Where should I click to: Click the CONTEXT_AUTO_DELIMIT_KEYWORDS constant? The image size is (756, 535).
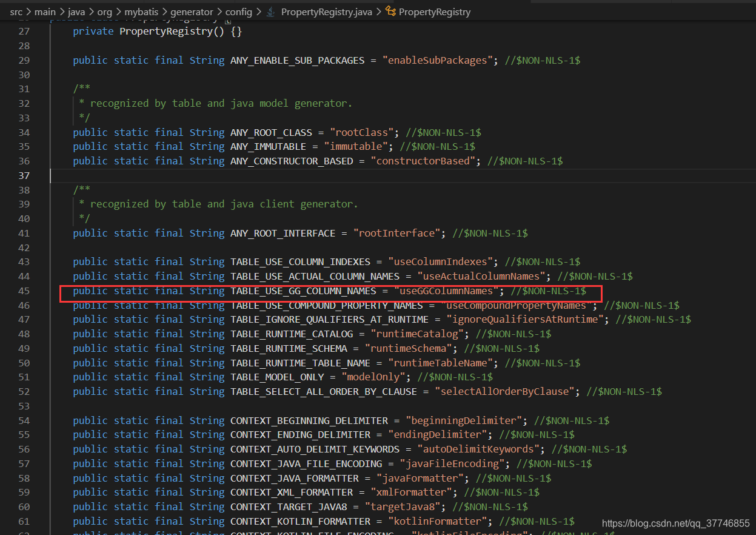[315, 449]
